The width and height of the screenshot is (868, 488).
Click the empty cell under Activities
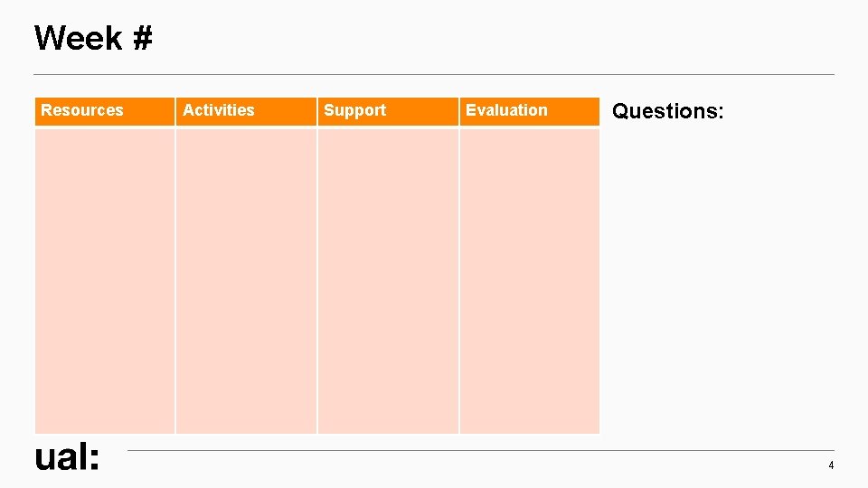click(x=246, y=280)
